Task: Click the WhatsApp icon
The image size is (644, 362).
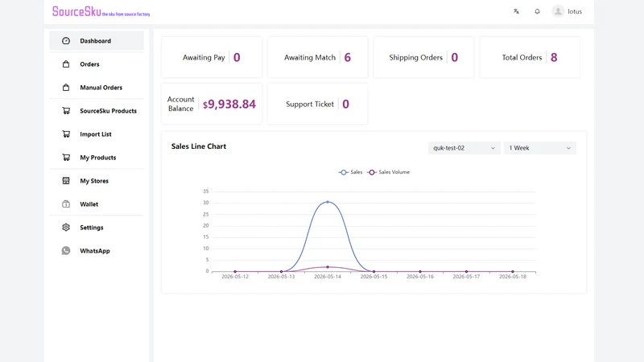Action: coord(66,251)
